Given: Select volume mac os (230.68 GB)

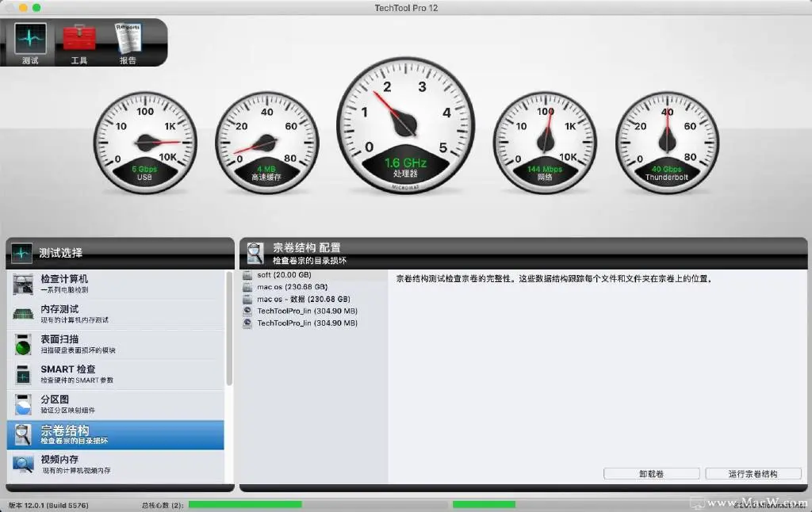Looking at the screenshot, I should [314, 287].
